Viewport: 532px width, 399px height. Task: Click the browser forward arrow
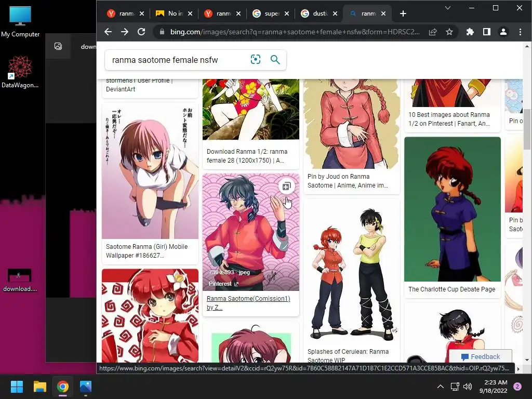pos(125,32)
